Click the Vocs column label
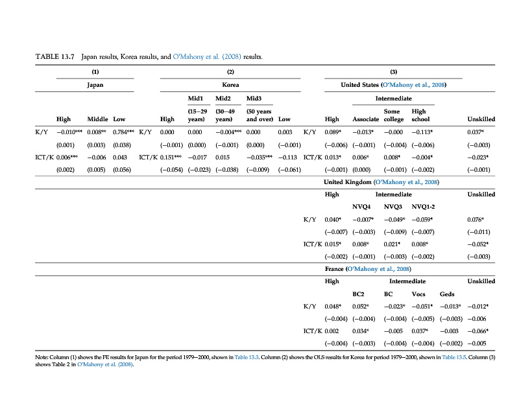Screen dimensions: 519x420 [x=419, y=294]
